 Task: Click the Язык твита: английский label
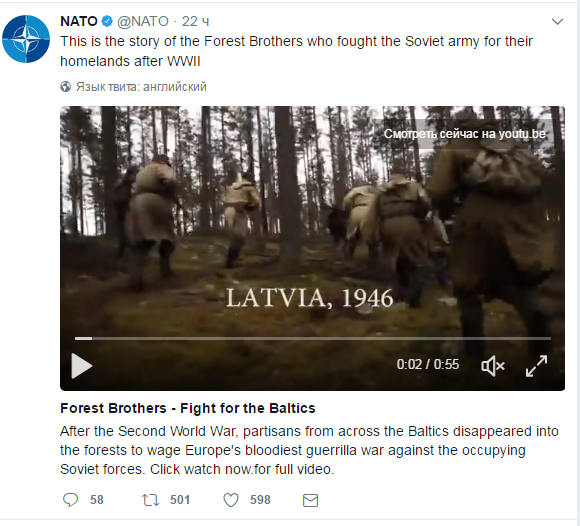141,87
